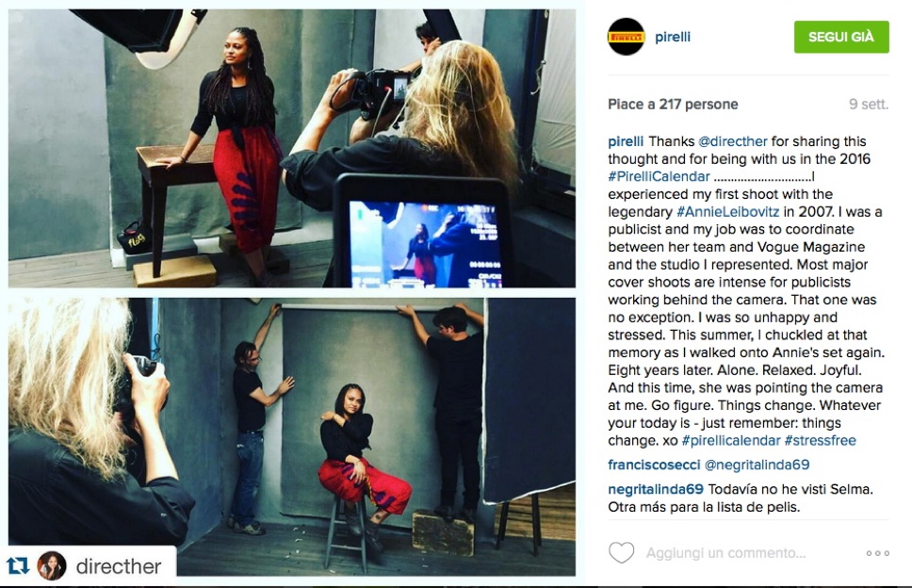
Task: Open the #AnnieLeibovitz hashtag link
Action: point(727,212)
